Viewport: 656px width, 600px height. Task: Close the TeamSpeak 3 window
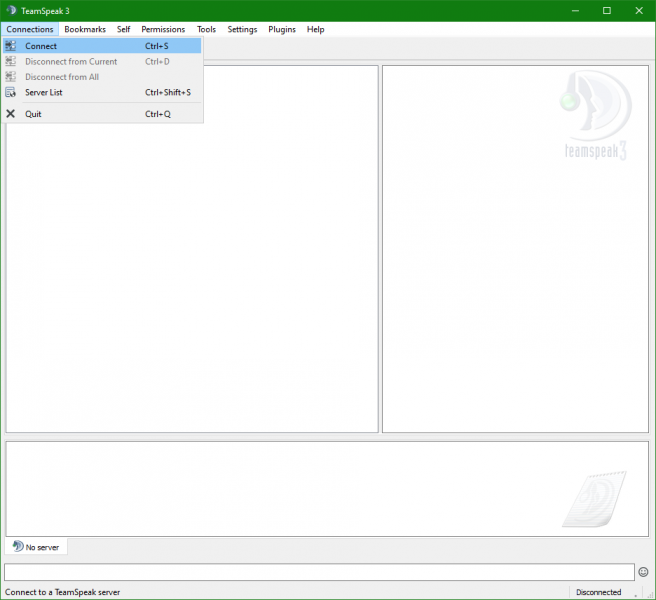coord(639,10)
